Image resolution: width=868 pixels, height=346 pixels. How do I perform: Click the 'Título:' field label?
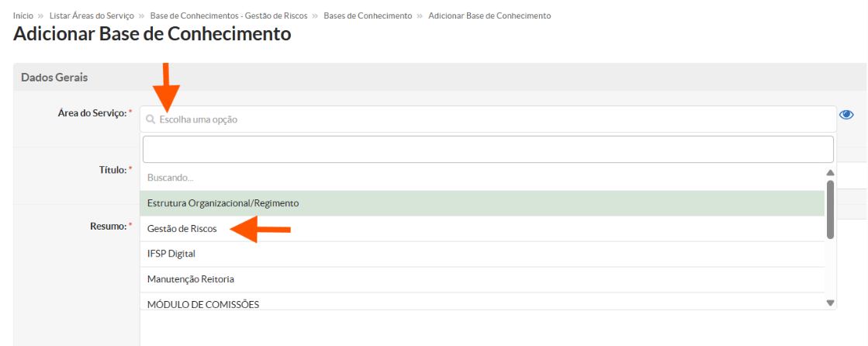coord(112,170)
